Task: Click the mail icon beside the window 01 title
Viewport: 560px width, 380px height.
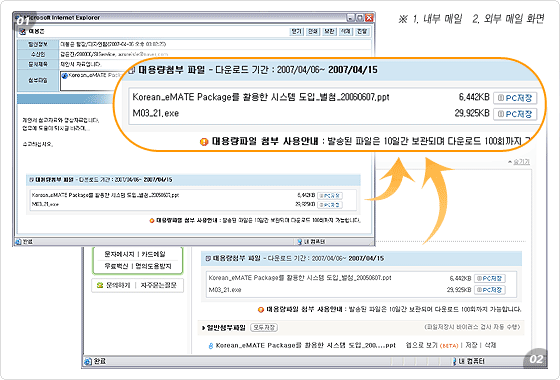Action: tap(22, 31)
